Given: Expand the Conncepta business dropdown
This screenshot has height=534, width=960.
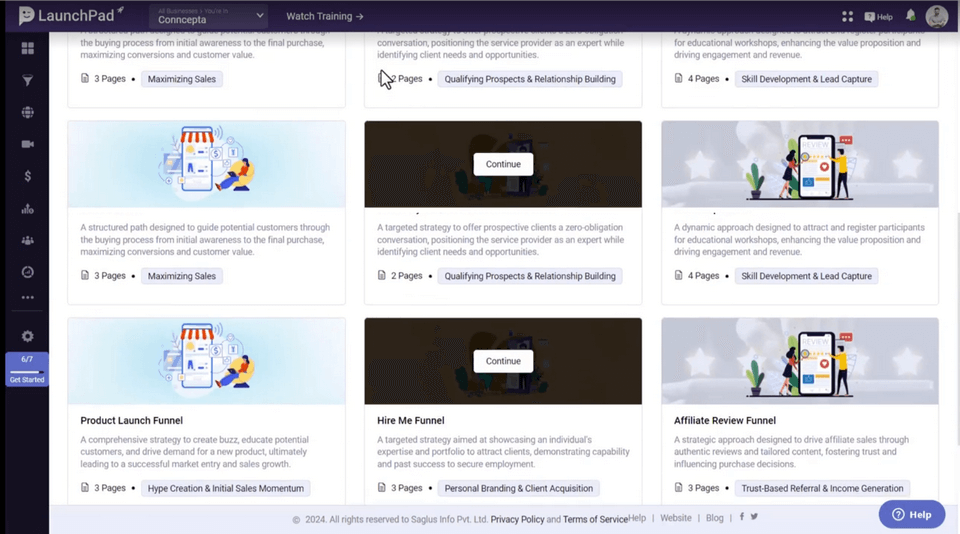Looking at the screenshot, I should pos(210,16).
